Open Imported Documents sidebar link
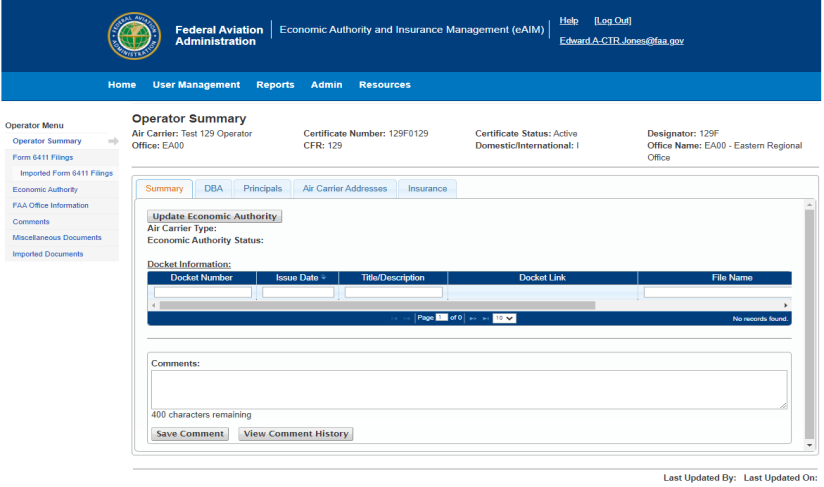824x487 pixels. 48,254
